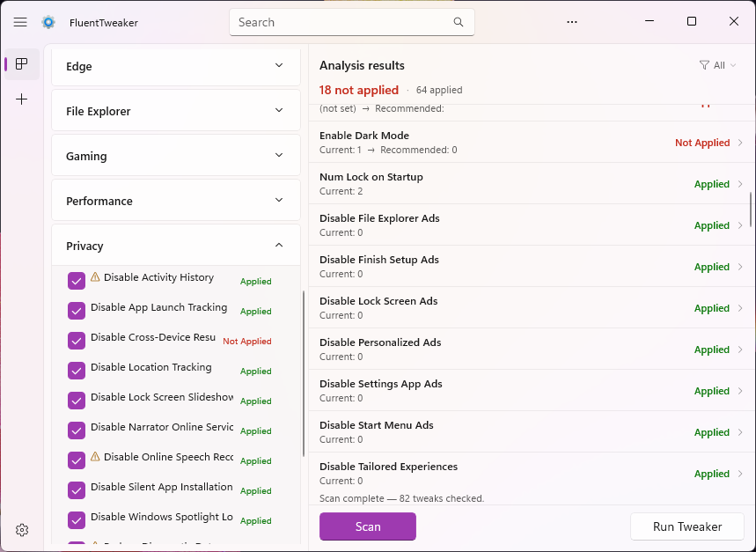Viewport: 756px width, 552px height.
Task: Expand the Gaming category
Action: coord(176,156)
